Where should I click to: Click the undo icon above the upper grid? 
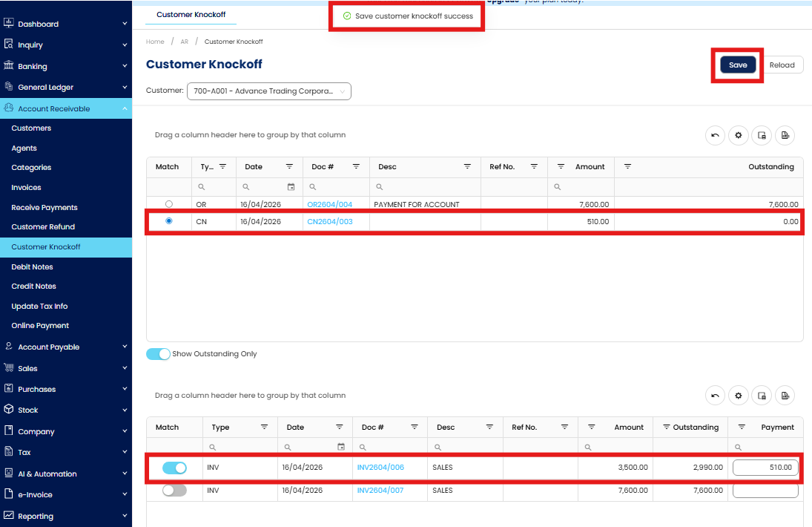pos(715,135)
